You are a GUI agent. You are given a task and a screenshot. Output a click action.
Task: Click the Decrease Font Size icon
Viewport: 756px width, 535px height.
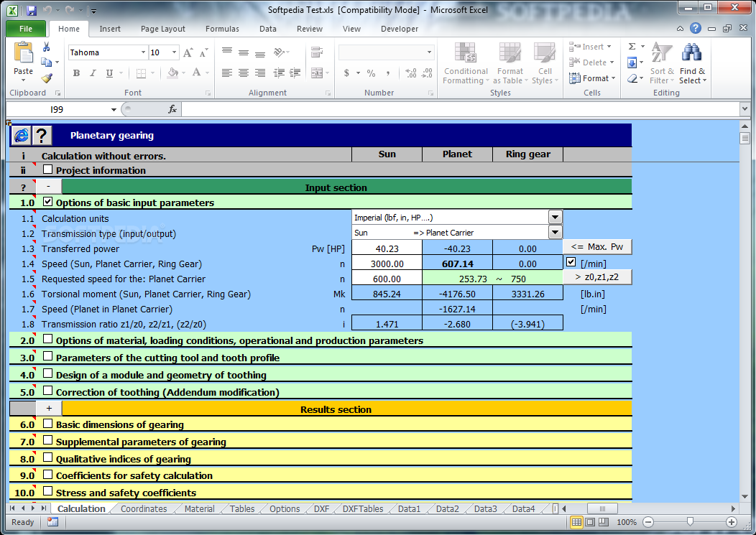coord(203,52)
